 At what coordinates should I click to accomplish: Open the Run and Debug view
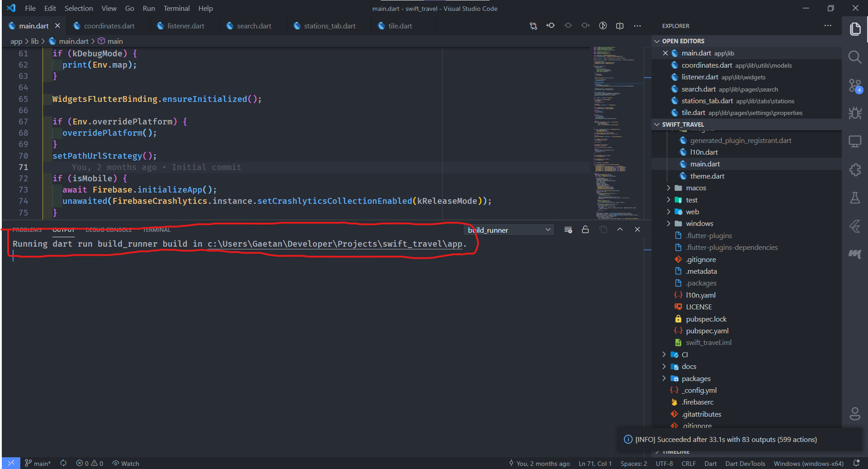pyautogui.click(x=855, y=113)
